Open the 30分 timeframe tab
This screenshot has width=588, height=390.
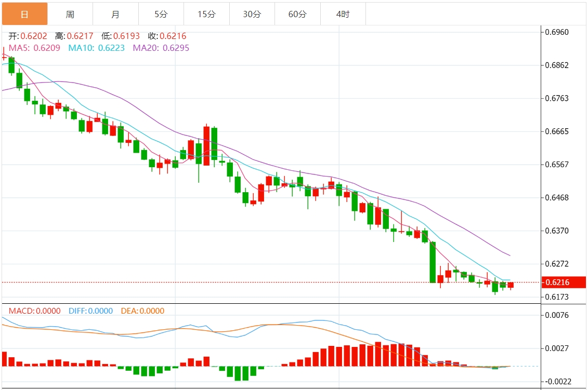click(x=252, y=14)
